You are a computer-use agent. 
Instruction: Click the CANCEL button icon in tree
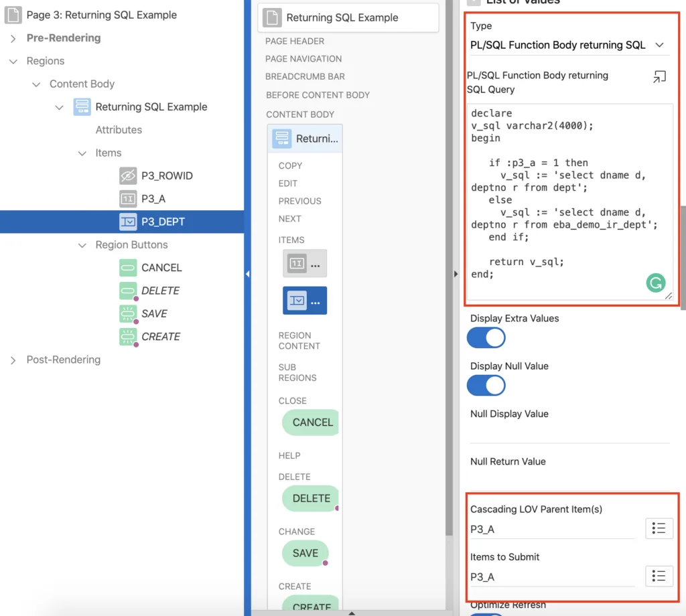(128, 268)
